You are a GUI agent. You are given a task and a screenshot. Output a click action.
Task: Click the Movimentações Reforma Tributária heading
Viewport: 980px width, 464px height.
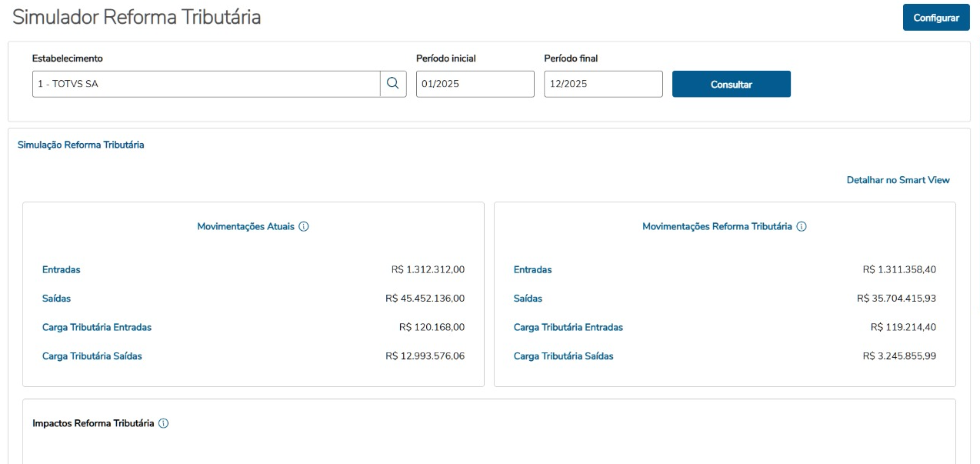click(717, 227)
